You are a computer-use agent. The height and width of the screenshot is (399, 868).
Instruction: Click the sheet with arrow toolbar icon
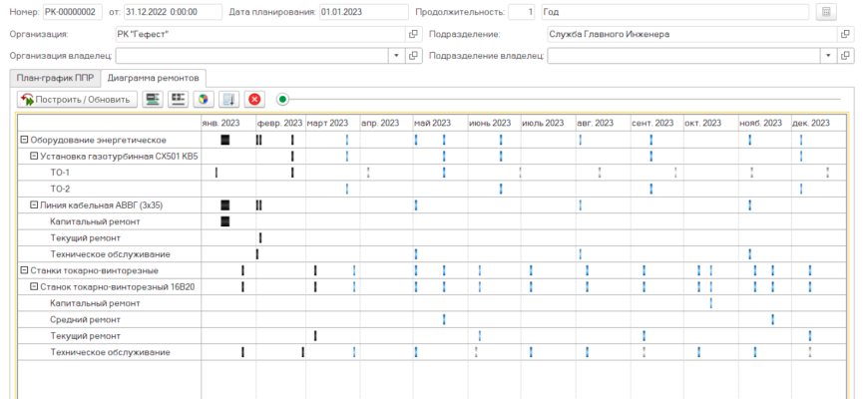point(228,100)
